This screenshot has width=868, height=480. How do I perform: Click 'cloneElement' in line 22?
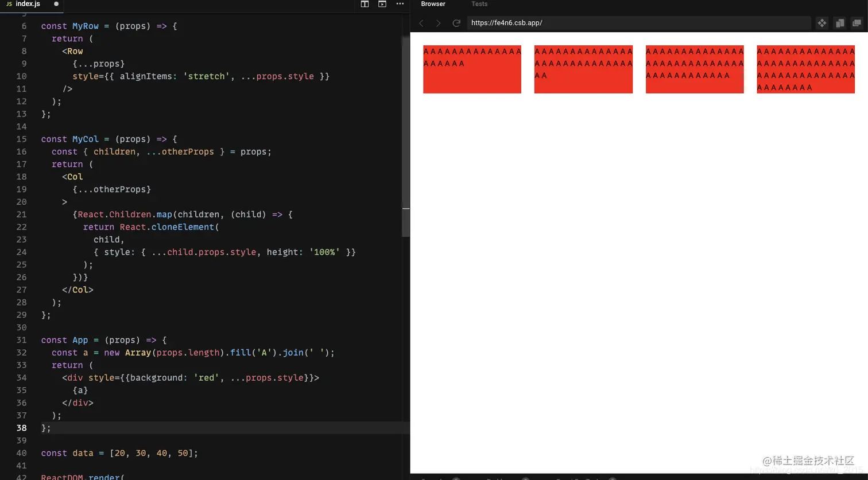click(183, 227)
